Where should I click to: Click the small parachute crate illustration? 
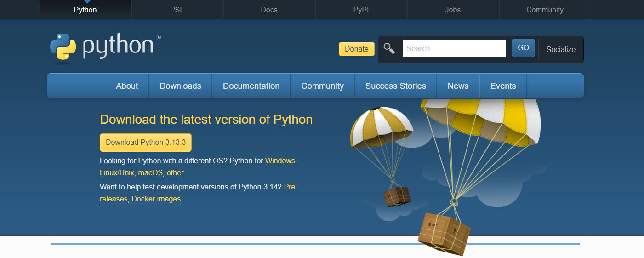(x=397, y=196)
